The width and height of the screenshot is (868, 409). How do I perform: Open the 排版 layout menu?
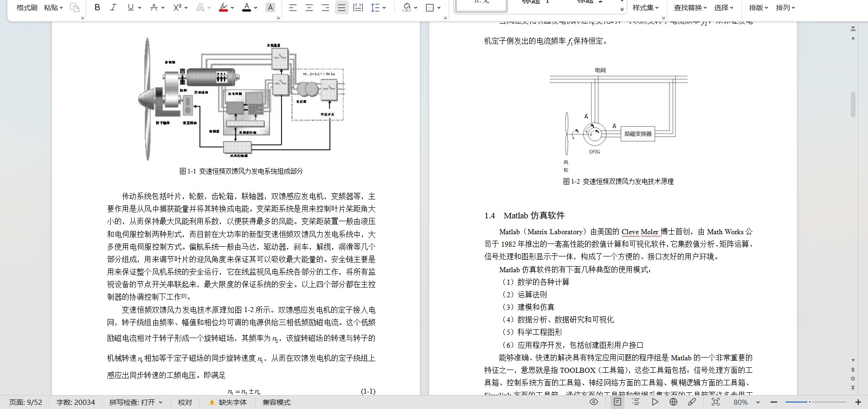[x=759, y=7]
